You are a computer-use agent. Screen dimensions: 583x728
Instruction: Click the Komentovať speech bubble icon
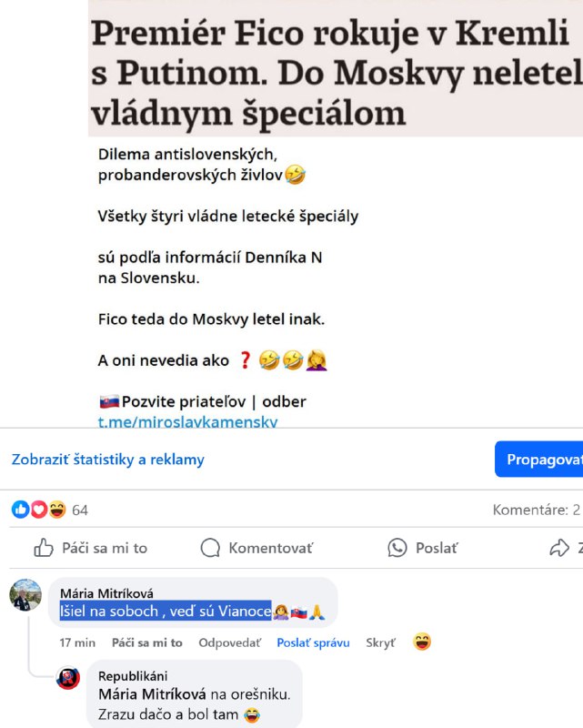click(x=210, y=548)
